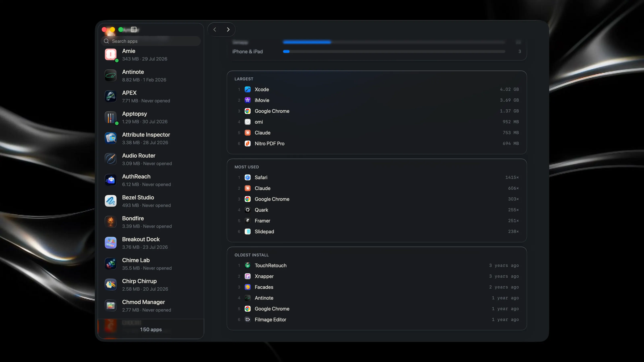Click the Chime Lab app icon
Viewport: 644px width, 362px height.
[110, 264]
